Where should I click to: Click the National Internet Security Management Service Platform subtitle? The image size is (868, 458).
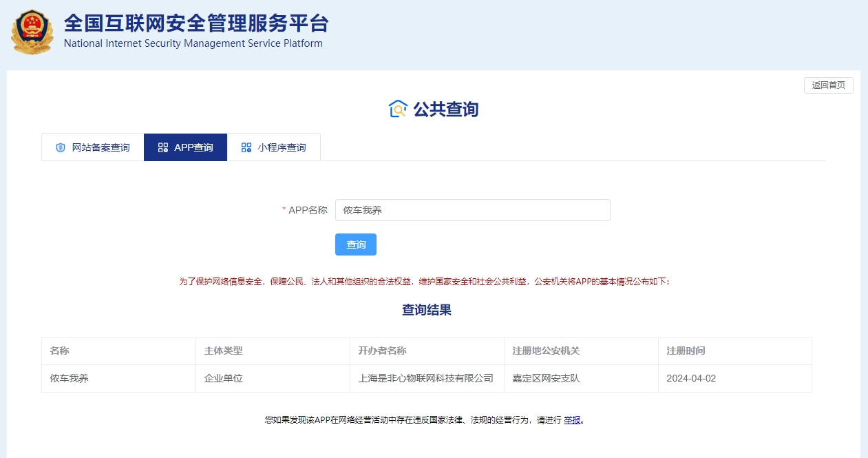click(x=193, y=43)
